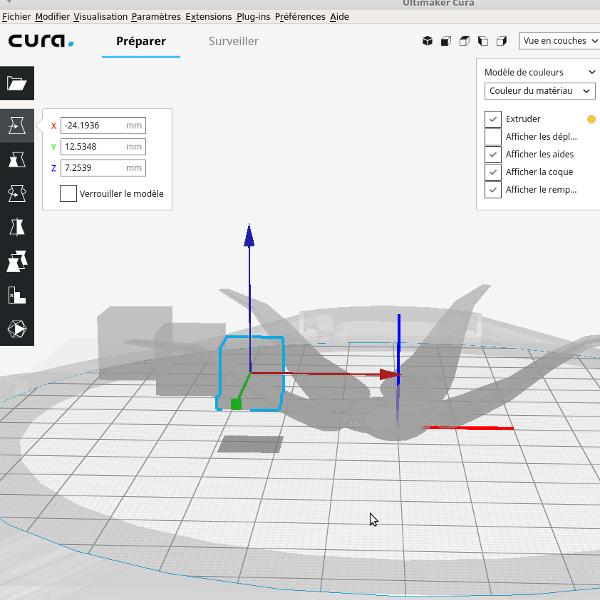Viewport: 600px width, 600px height.
Task: Select the Scale tool in sidebar
Action: [17, 160]
